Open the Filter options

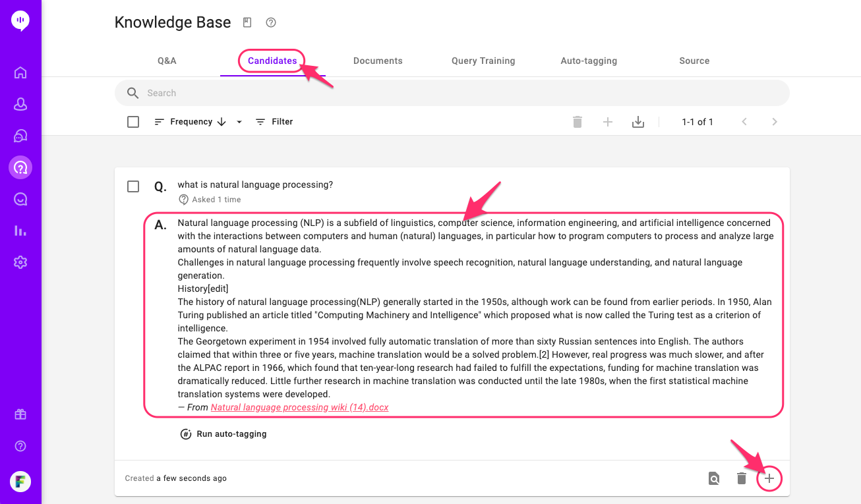(274, 122)
